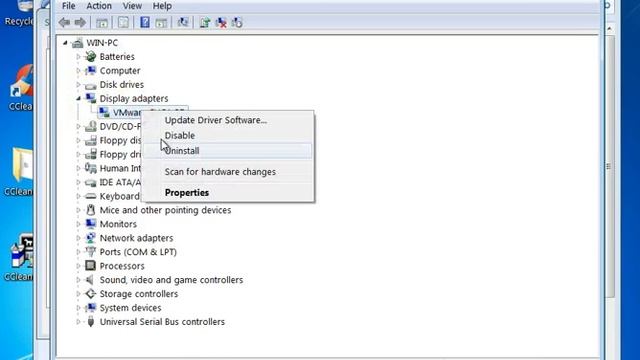Click the Disable device toolbar icon
Viewport: 640px width, 360px height.
click(x=237, y=22)
